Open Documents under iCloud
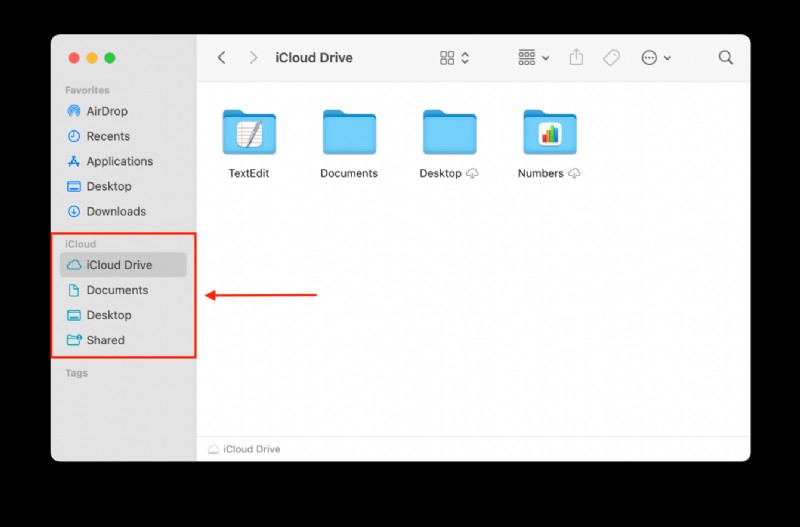800x527 pixels. (123, 290)
